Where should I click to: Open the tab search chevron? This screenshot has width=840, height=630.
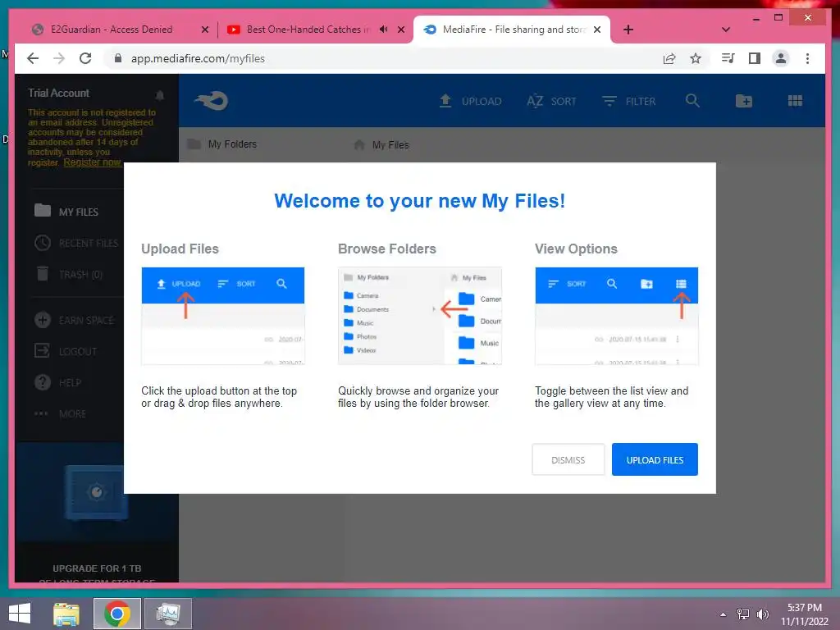726,30
